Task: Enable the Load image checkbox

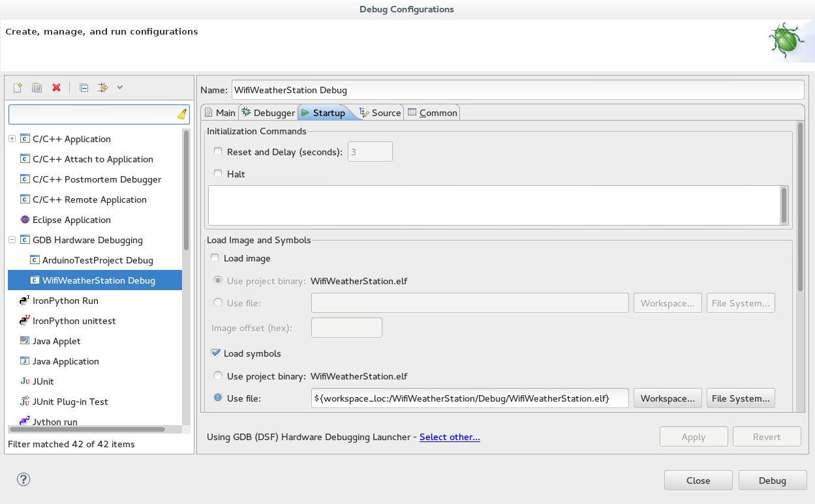Action: (x=215, y=258)
